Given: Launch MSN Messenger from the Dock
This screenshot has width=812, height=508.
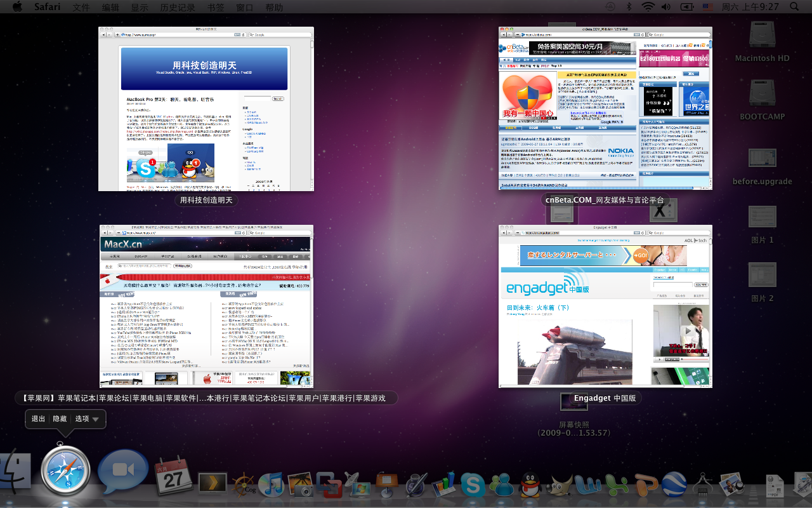Looking at the screenshot, I should click(x=502, y=484).
